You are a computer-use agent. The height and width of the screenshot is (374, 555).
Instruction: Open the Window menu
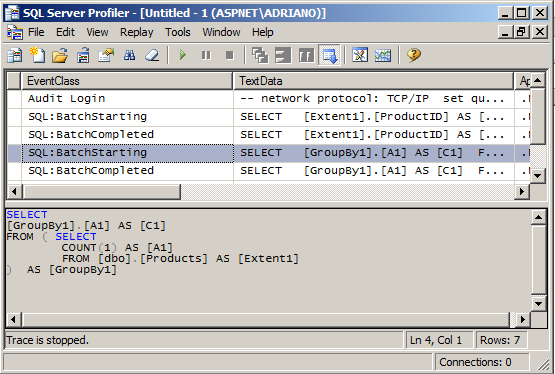pyautogui.click(x=221, y=32)
